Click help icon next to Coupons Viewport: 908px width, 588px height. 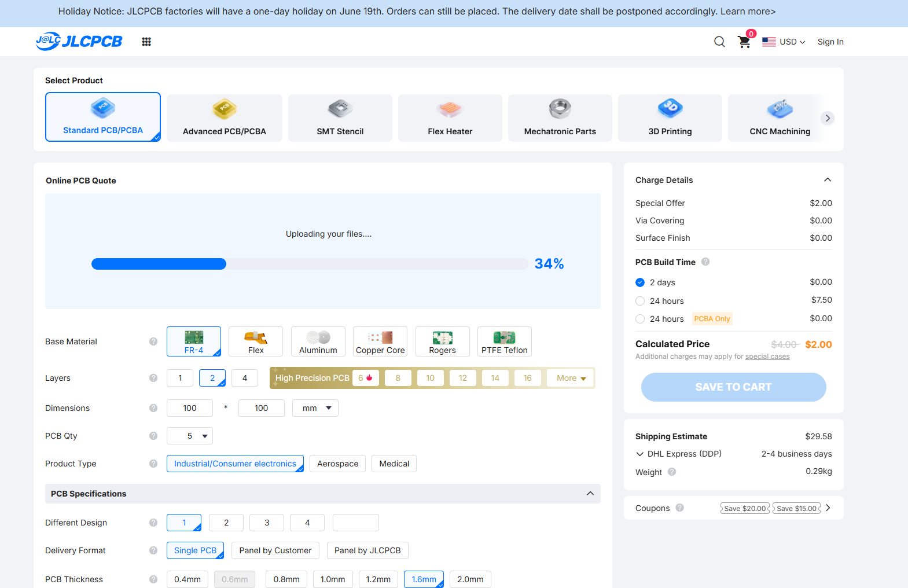(679, 508)
